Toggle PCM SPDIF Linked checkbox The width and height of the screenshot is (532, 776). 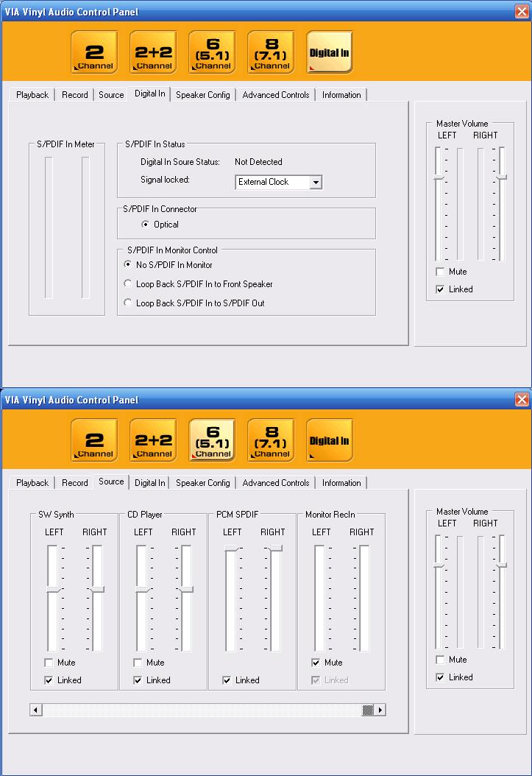pyautogui.click(x=227, y=680)
